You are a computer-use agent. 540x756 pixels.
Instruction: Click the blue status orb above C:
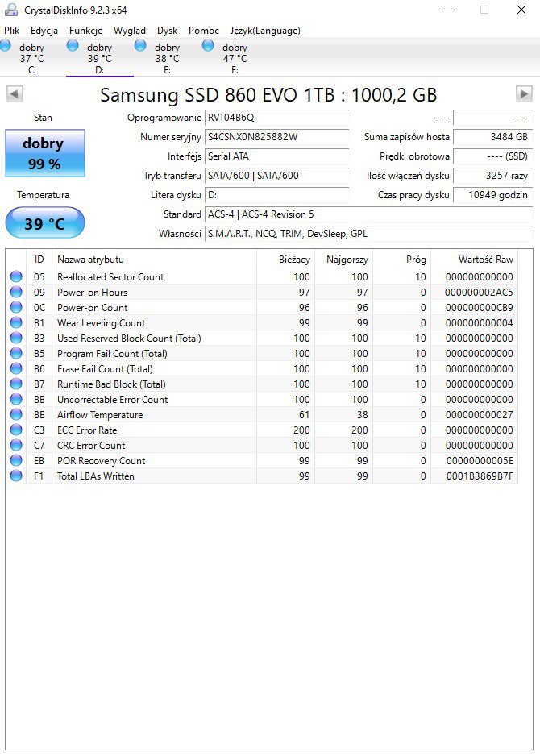click(x=6, y=45)
